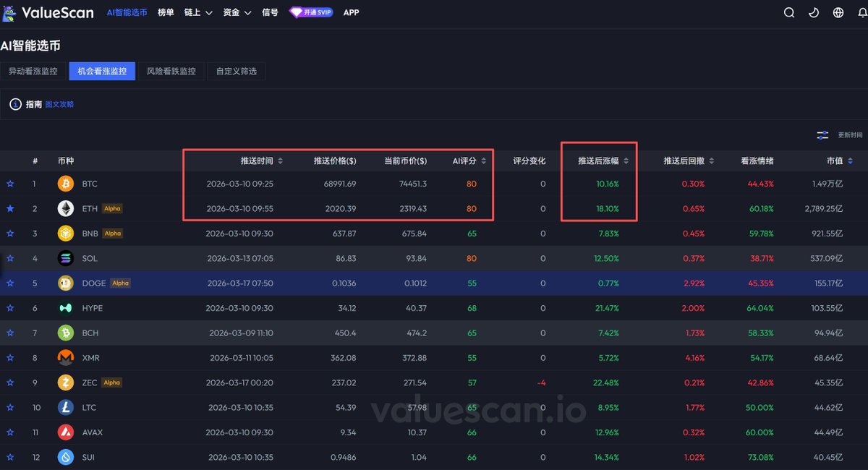This screenshot has height=470, width=868.
Task: Switch to 异动看涨监控 tab
Action: coord(33,72)
